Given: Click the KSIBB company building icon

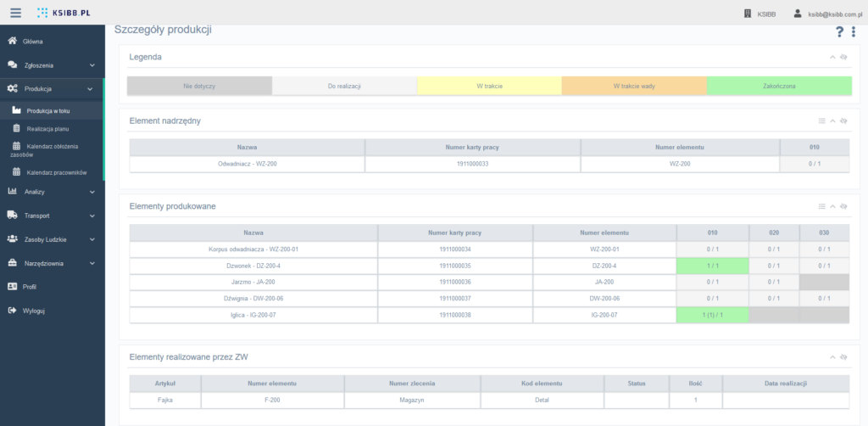Looking at the screenshot, I should point(747,14).
